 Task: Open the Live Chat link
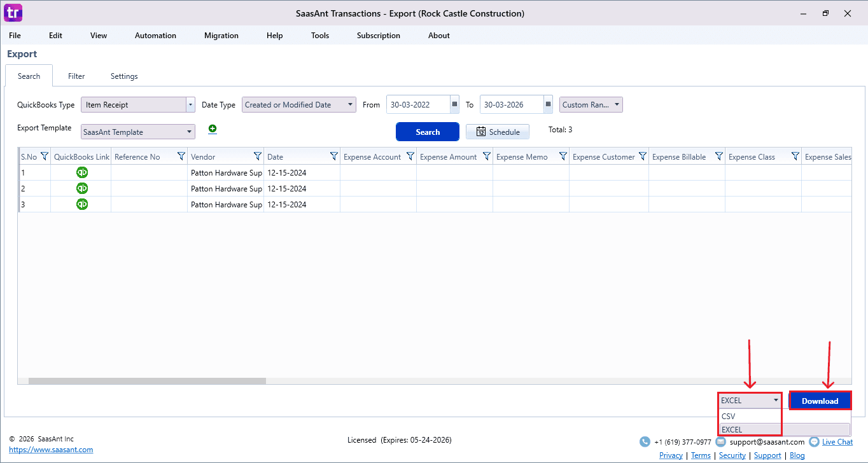pyautogui.click(x=837, y=442)
